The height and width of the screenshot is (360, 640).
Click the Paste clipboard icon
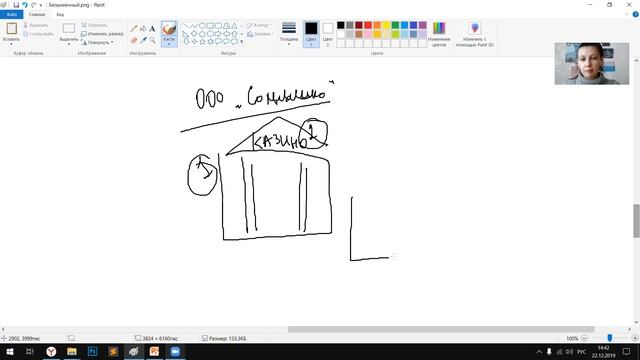(x=11, y=29)
